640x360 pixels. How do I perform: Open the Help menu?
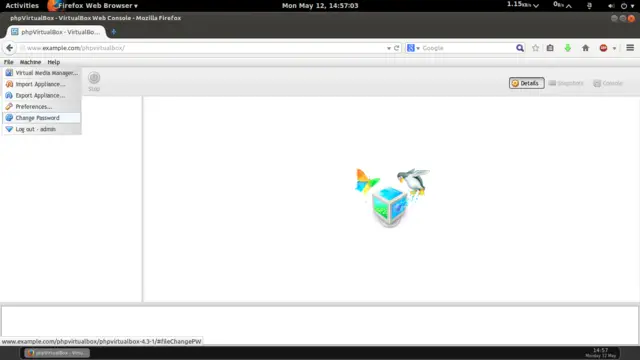(53, 62)
